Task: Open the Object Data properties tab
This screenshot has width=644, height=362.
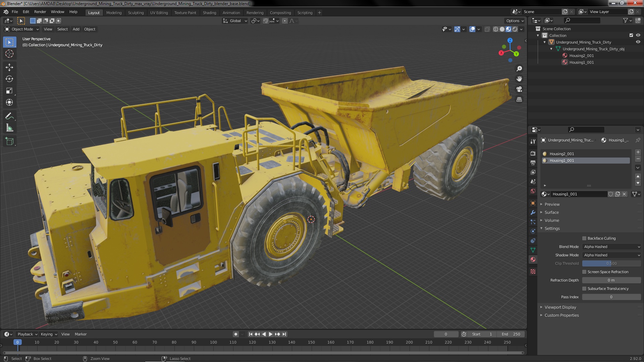Action: (533, 250)
